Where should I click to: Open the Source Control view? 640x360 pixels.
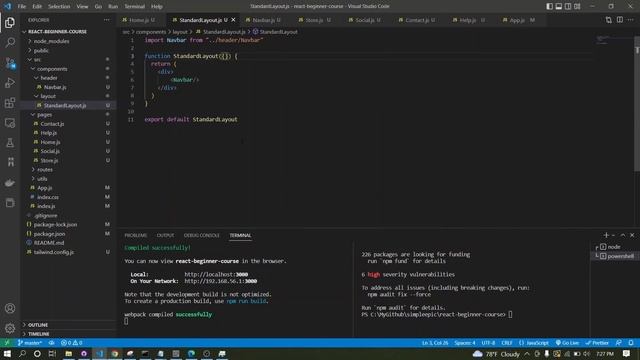pos(10,63)
